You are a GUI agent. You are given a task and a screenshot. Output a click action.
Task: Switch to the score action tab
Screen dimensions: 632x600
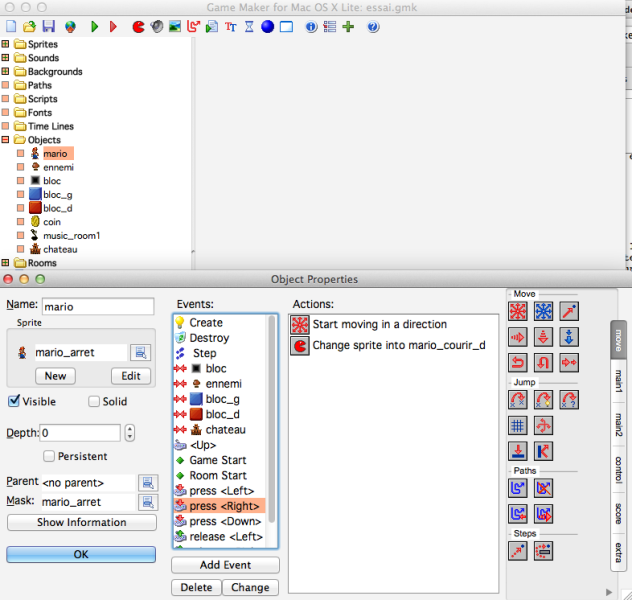(x=618, y=513)
